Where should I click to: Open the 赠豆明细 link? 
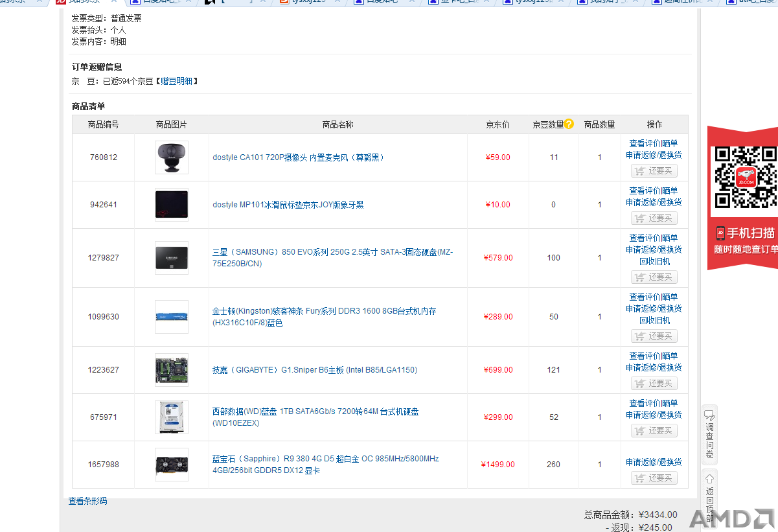pos(176,82)
